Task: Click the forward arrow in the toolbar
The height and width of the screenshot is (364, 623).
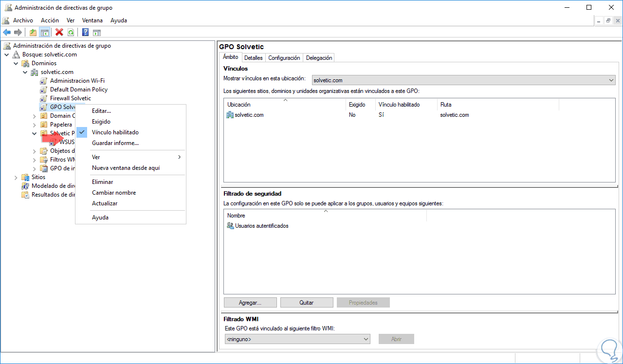Action: tap(18, 32)
